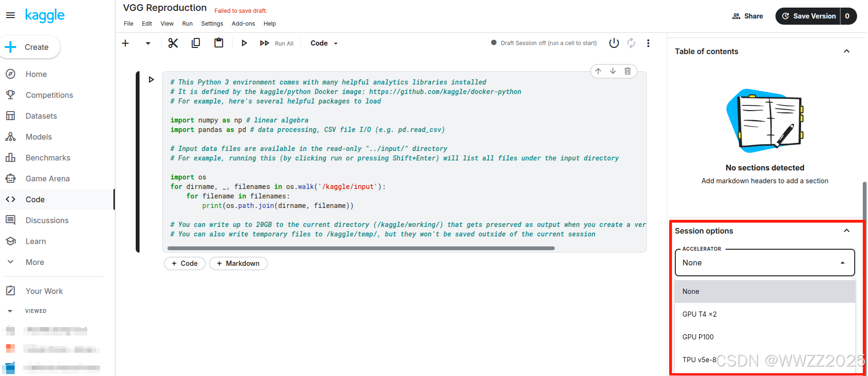
Task: Open the version count 0 button
Action: click(x=848, y=16)
